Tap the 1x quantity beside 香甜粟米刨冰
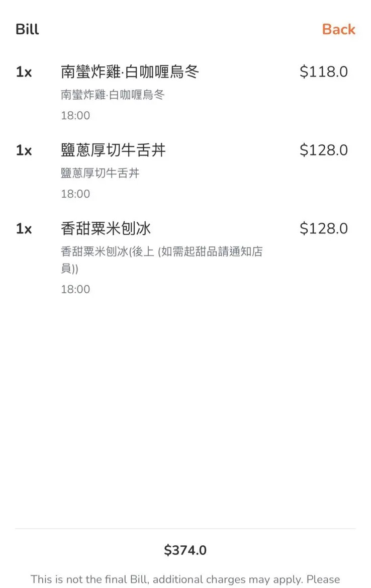Screen dimensions: 371x588 [24, 229]
